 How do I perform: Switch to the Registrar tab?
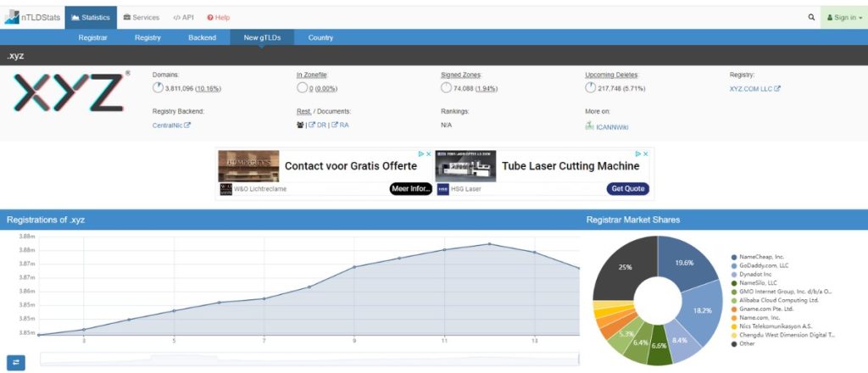click(x=92, y=37)
